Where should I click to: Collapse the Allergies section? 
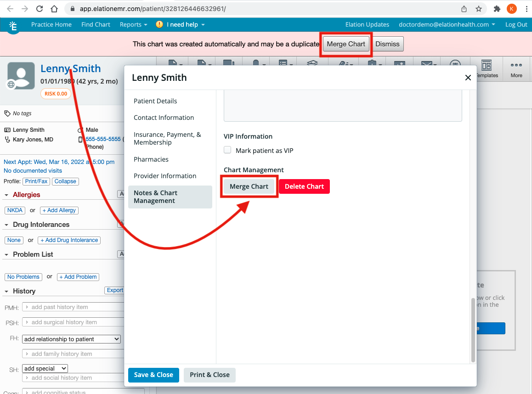(x=6, y=195)
